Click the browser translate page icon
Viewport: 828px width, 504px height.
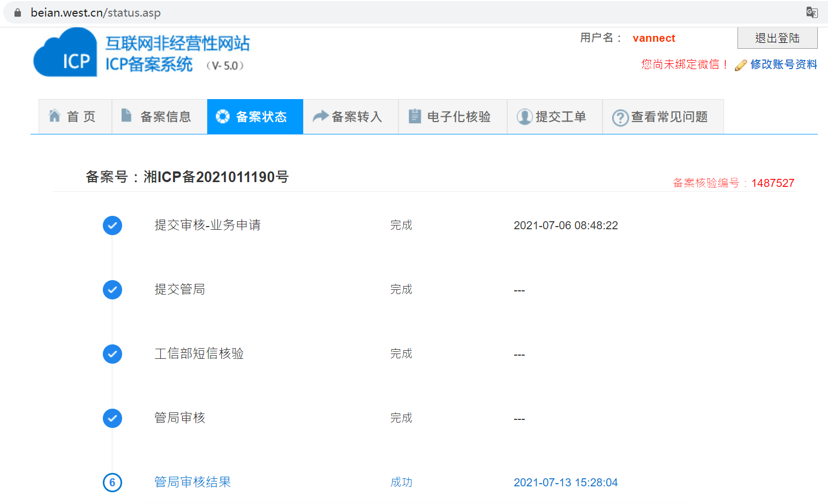coord(811,12)
